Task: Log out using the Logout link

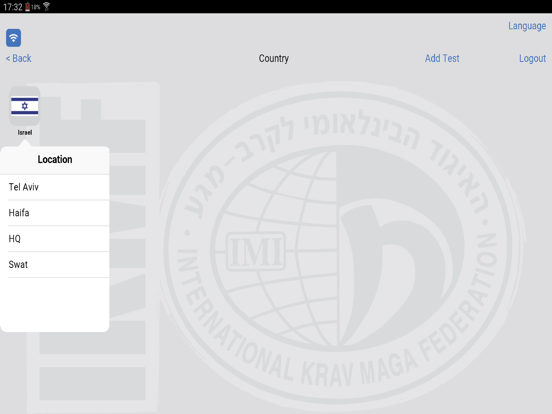Action: pyautogui.click(x=532, y=58)
